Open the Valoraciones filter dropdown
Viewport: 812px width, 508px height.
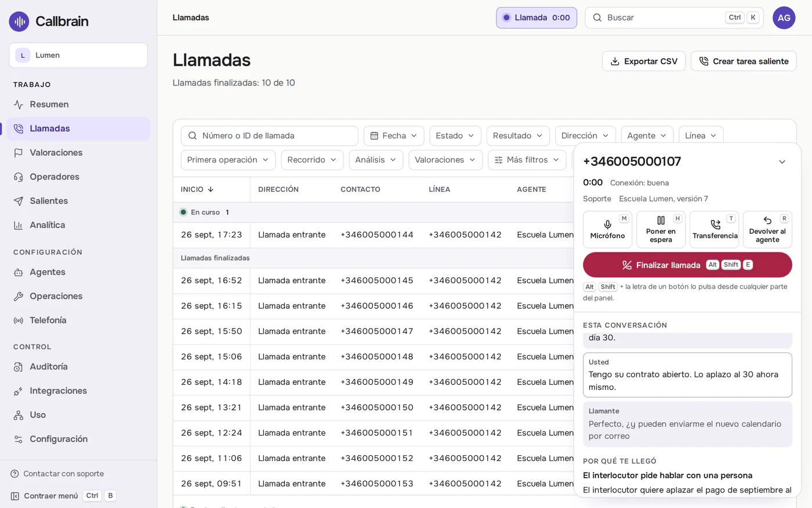(x=445, y=160)
